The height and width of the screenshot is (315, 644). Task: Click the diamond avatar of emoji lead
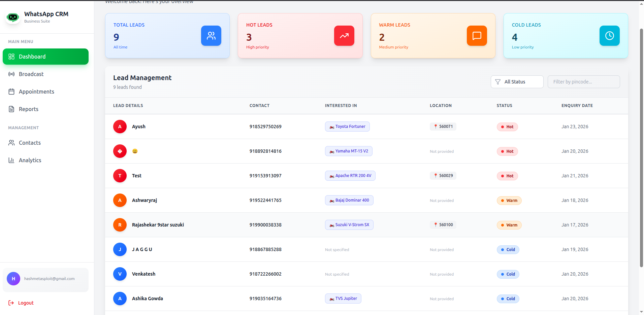(120, 151)
